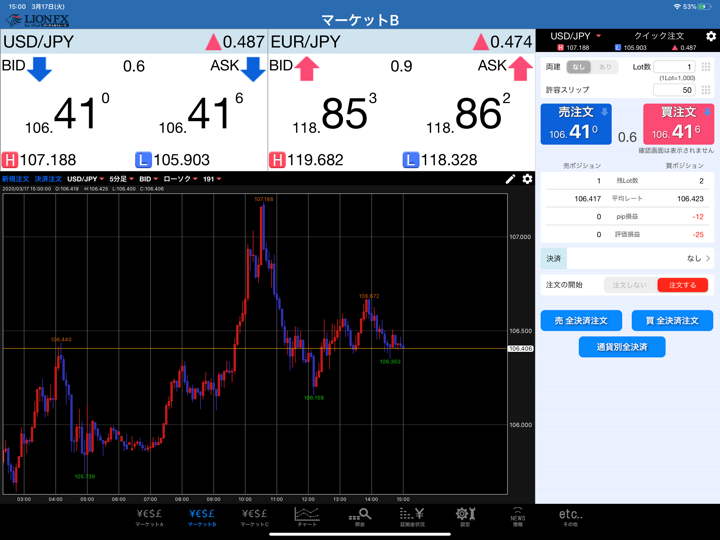Open the 5分足 timeframe dropdown
720x540 pixels.
(121, 179)
